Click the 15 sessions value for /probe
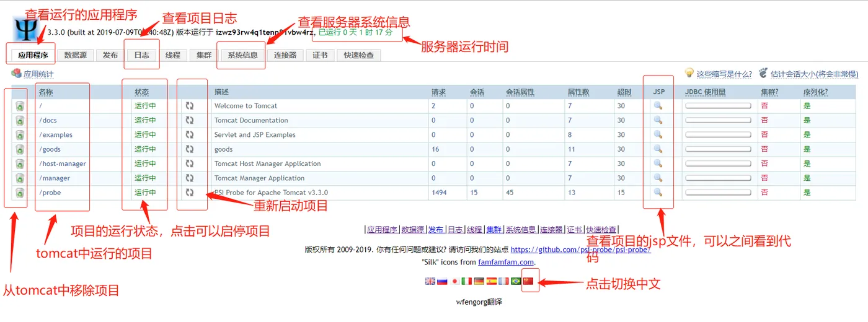 pyautogui.click(x=474, y=193)
